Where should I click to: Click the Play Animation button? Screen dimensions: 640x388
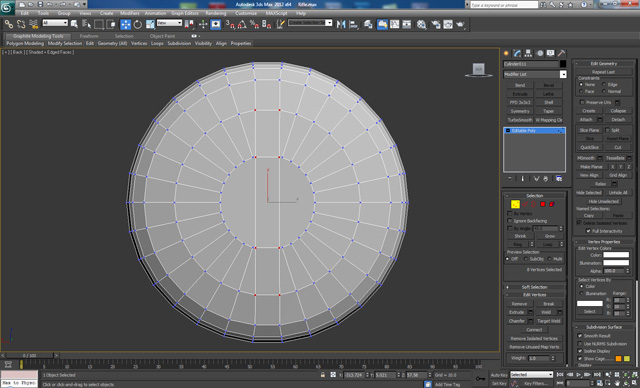[578, 375]
